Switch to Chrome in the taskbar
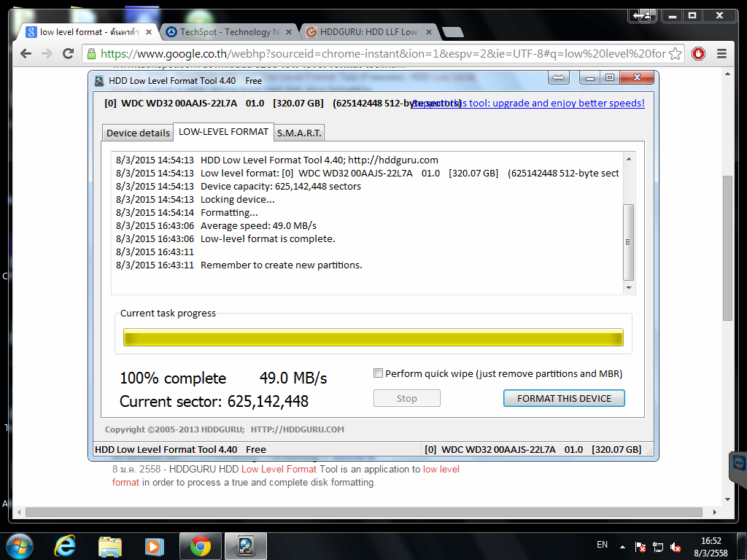Screen dimensions: 747x560 pyautogui.click(x=201, y=546)
